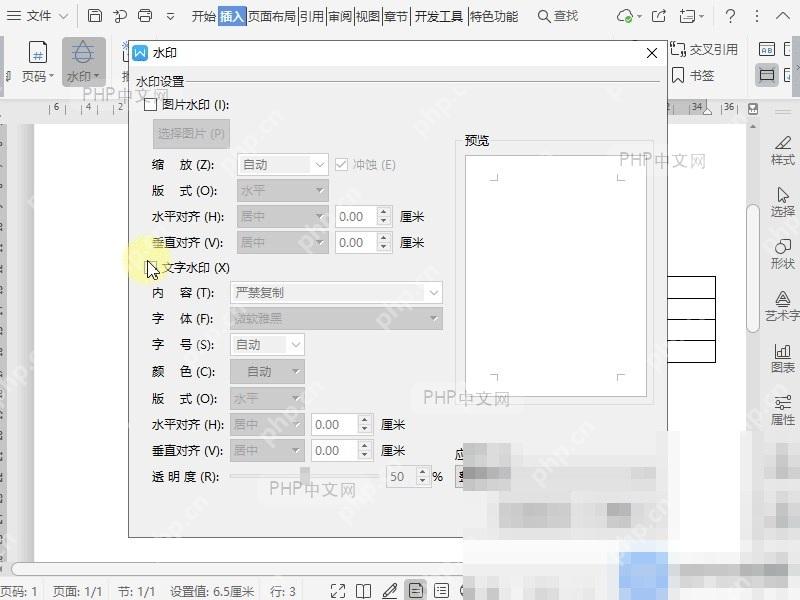This screenshot has height=600, width=800.
Task: Close the 水印 dialog
Action: 652,53
